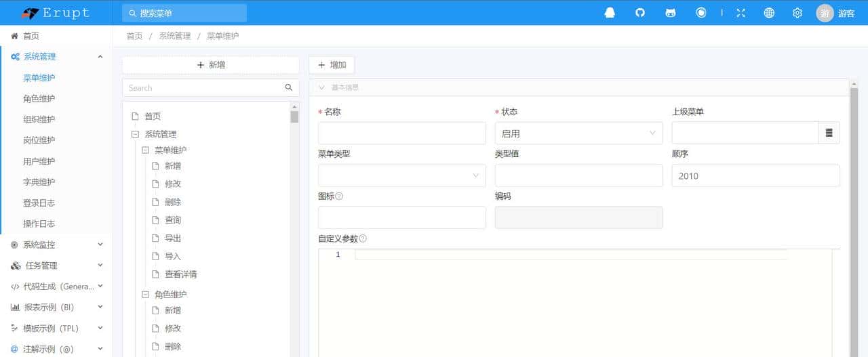Click the help icon next to 自定义参数

click(x=363, y=238)
